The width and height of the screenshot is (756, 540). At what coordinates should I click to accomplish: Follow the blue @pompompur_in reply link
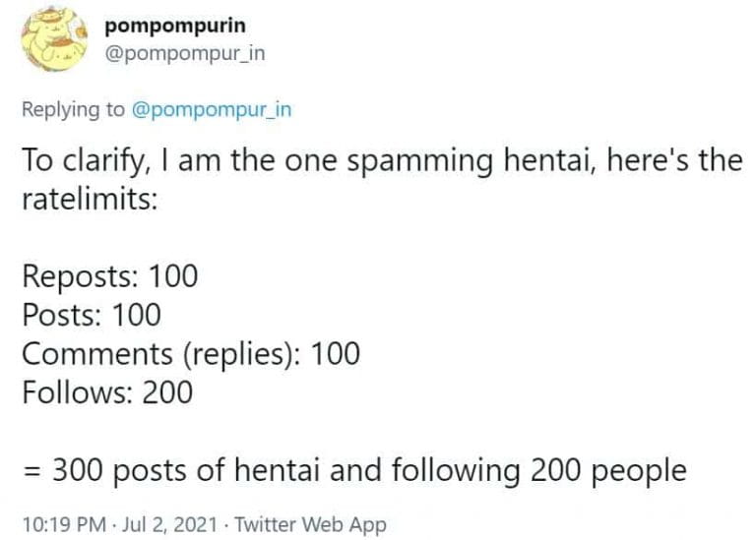(x=212, y=109)
